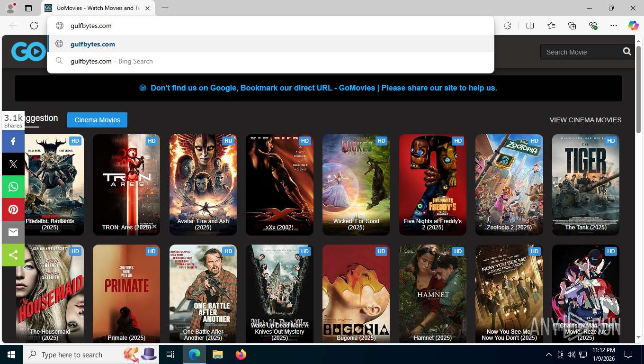This screenshot has width=644, height=364.
Task: Open Now You See Me poster
Action: (x=509, y=294)
